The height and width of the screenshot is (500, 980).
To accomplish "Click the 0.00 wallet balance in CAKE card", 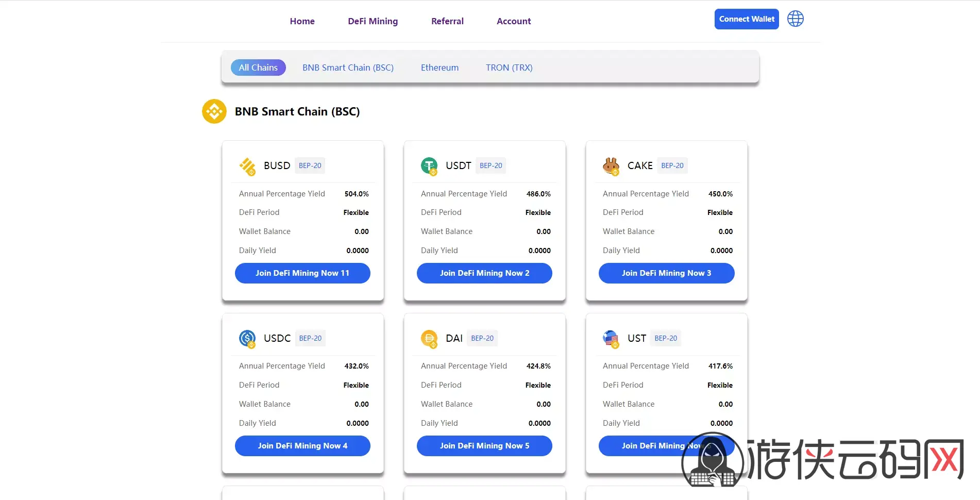I will [725, 231].
